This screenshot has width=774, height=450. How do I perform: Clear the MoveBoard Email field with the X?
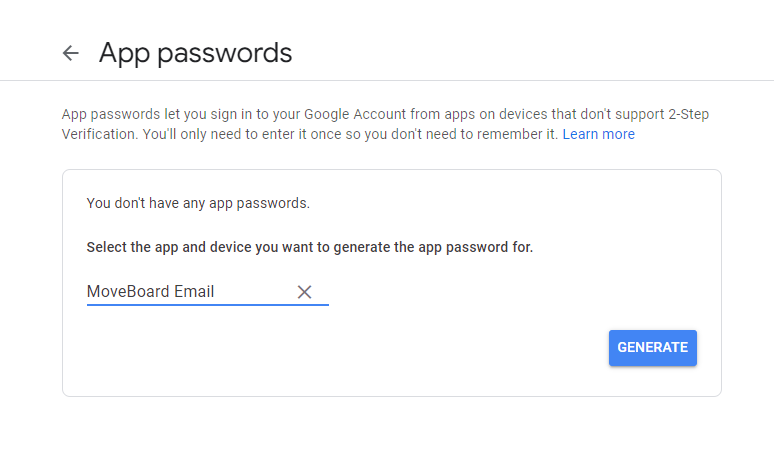click(x=305, y=292)
